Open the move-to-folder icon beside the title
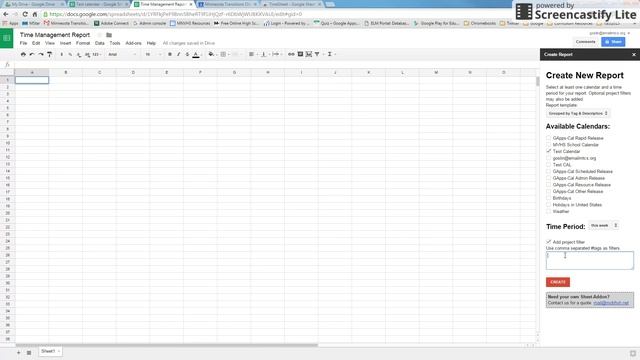The width and height of the screenshot is (640, 360). coord(109,35)
